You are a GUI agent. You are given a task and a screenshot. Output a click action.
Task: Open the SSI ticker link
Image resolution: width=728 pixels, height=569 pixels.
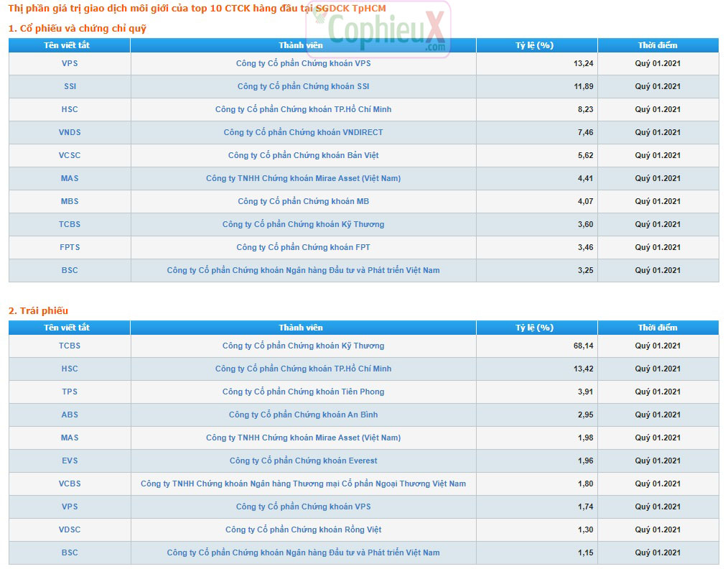pyautogui.click(x=70, y=86)
